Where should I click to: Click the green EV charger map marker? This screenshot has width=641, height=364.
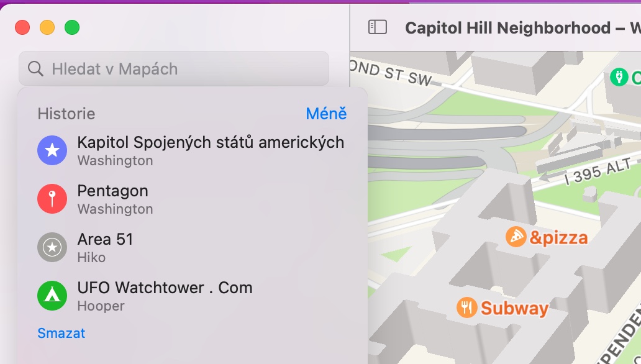click(x=619, y=77)
